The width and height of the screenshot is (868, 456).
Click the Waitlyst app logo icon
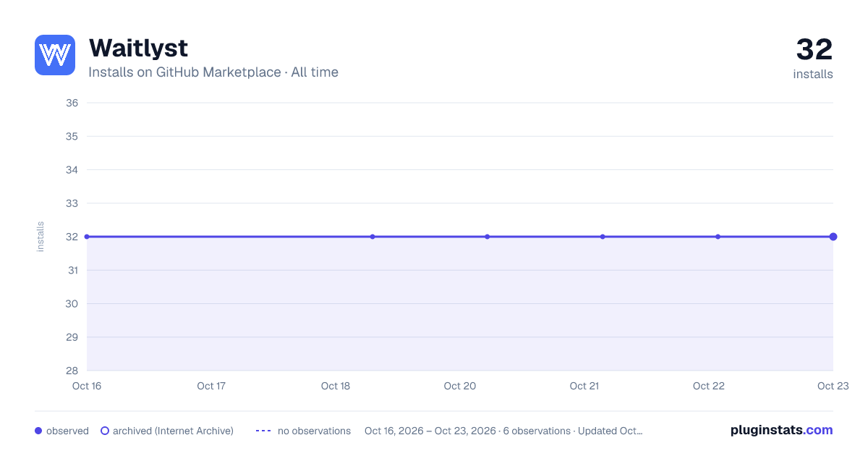[55, 55]
